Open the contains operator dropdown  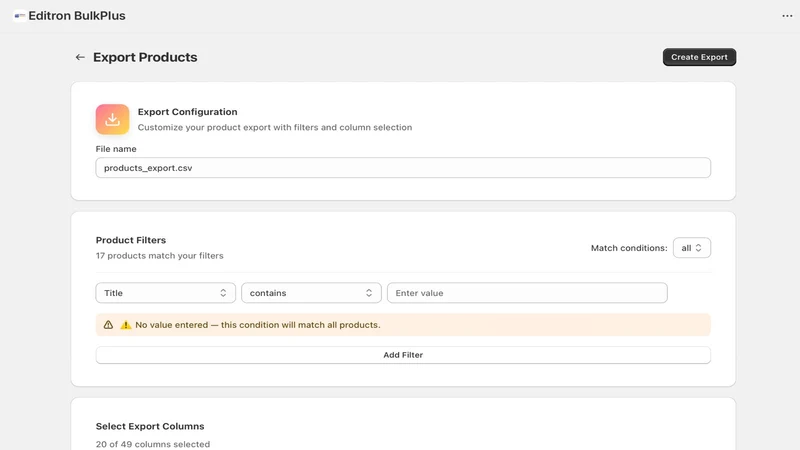[x=311, y=293]
